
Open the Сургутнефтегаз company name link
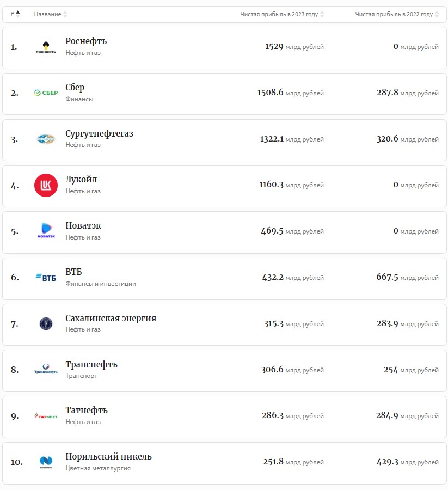(x=99, y=134)
